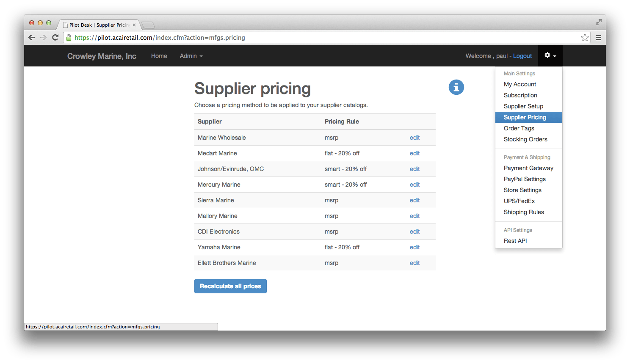Open Order Tags settings
The image size is (630, 364).
[x=519, y=128]
